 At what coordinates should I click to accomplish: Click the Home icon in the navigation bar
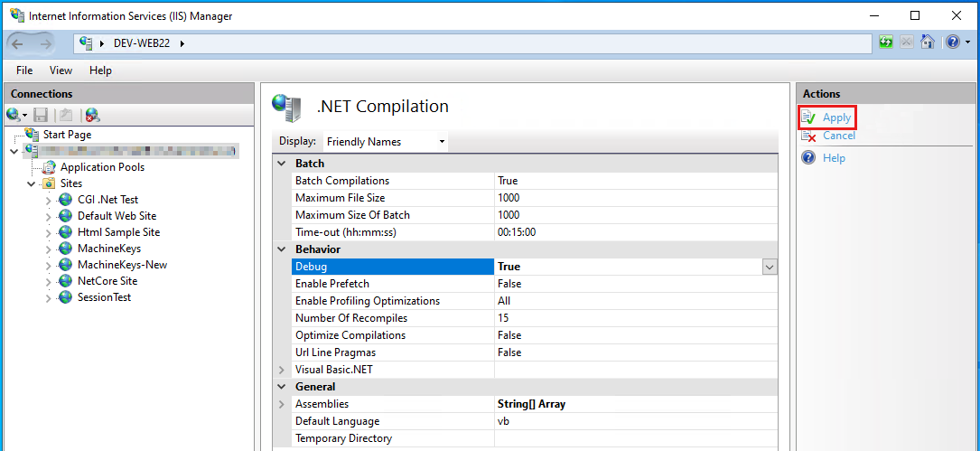coord(927,42)
